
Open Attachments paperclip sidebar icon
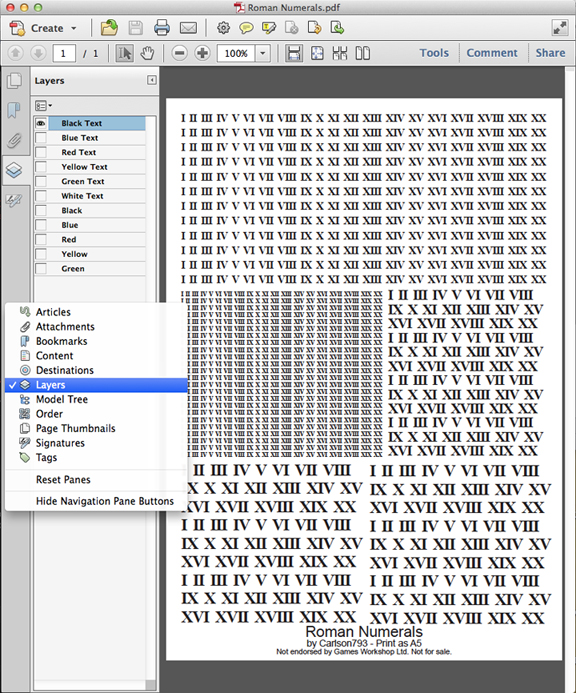pos(14,141)
